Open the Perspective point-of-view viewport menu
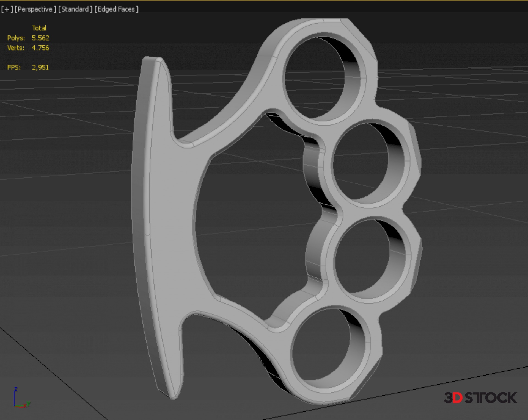The height and width of the screenshot is (420, 528). (35, 9)
